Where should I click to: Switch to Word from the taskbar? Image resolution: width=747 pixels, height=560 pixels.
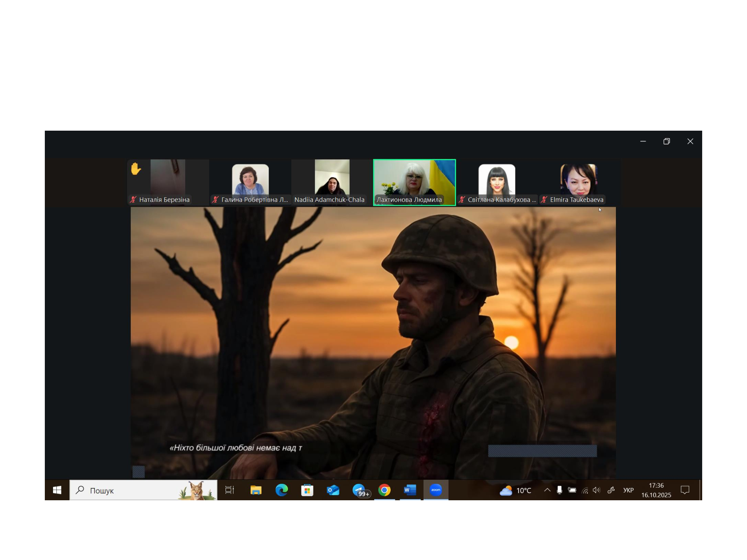[x=410, y=490]
